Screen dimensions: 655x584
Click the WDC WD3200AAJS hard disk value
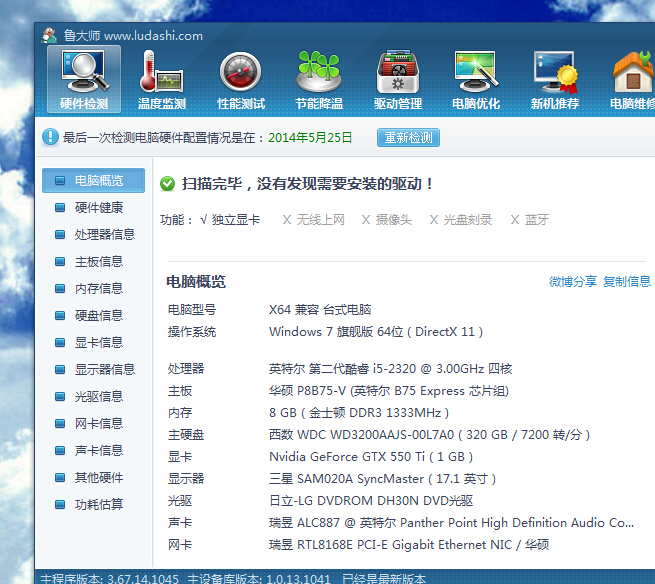pos(429,435)
